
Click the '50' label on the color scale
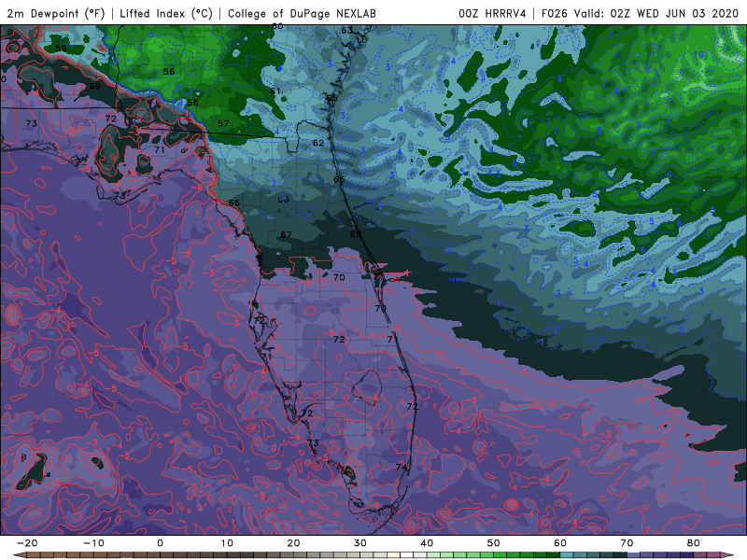[x=494, y=543]
